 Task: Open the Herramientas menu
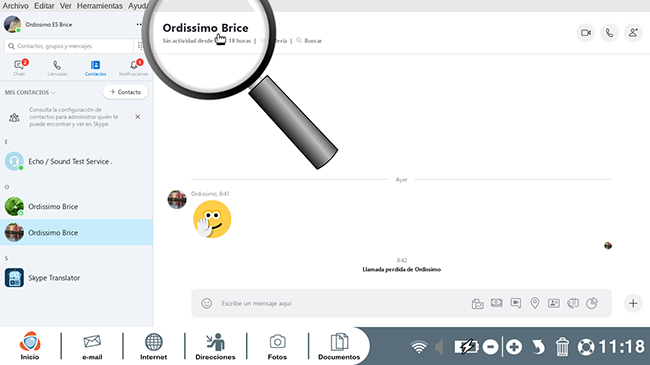click(99, 6)
